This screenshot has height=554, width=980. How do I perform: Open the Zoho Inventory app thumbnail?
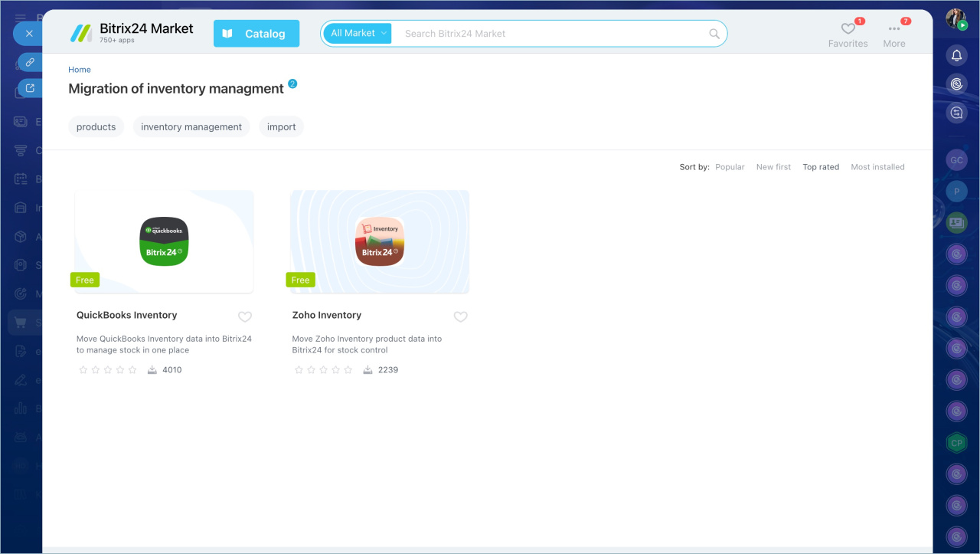[380, 241]
